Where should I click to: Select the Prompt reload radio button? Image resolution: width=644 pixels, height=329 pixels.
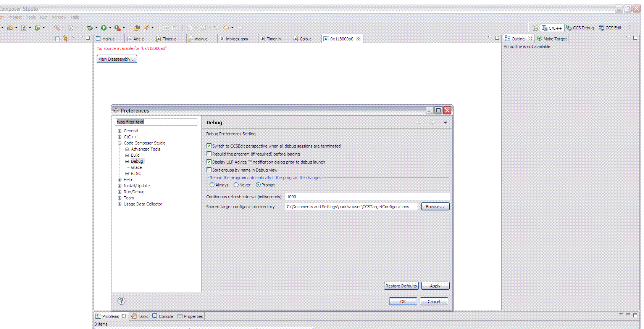click(258, 185)
